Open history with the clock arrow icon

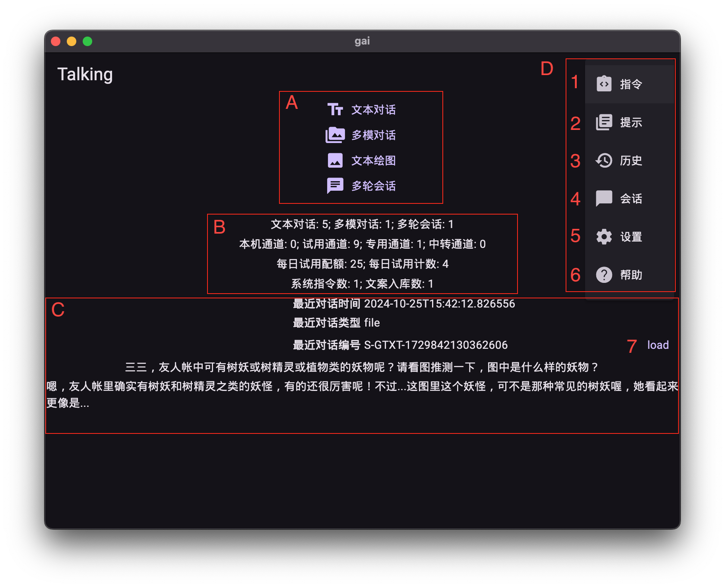click(604, 161)
